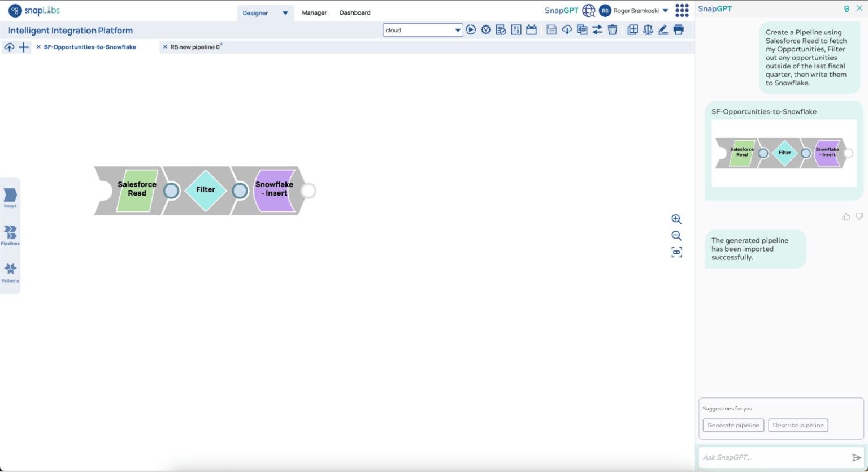The image size is (868, 472).
Task: Expand the cloud search combo box
Action: pyautogui.click(x=457, y=29)
